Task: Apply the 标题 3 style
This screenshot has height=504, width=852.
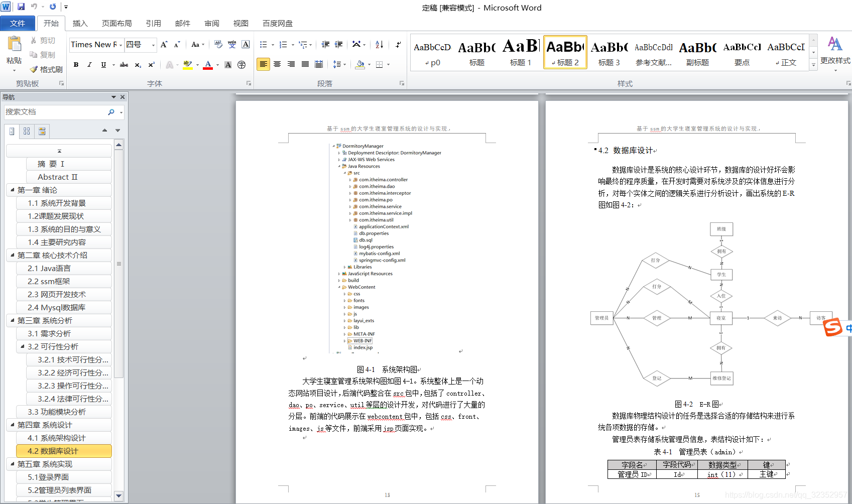Action: (x=609, y=52)
